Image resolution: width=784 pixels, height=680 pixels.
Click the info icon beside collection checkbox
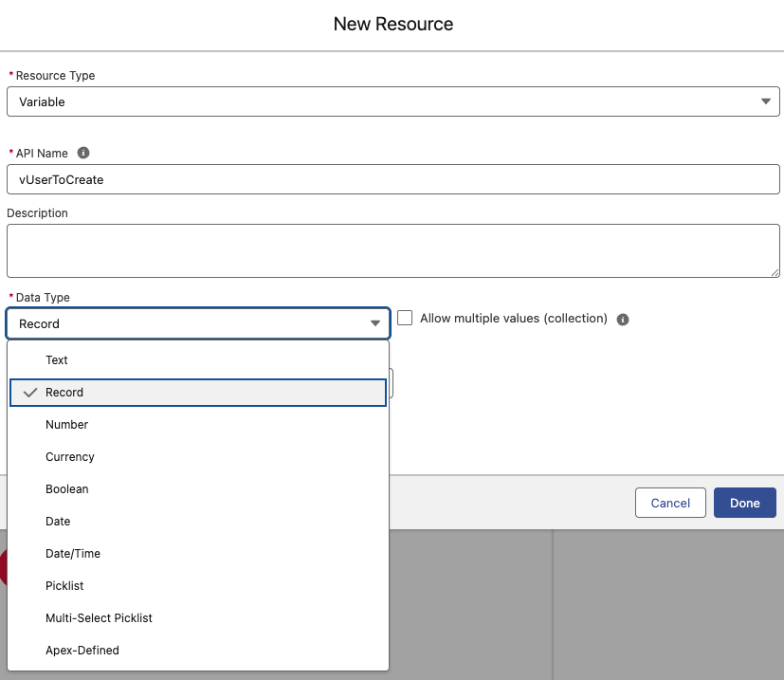tap(623, 320)
